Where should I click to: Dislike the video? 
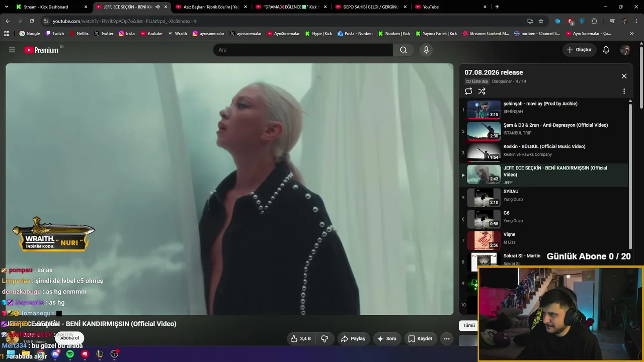[325, 339]
